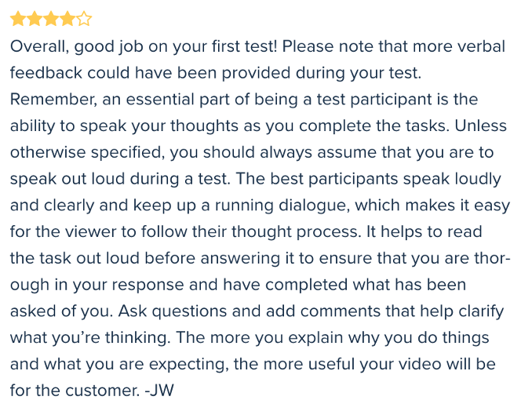Click the word 'Unless' in the review
The image size is (532, 411).
[480, 125]
